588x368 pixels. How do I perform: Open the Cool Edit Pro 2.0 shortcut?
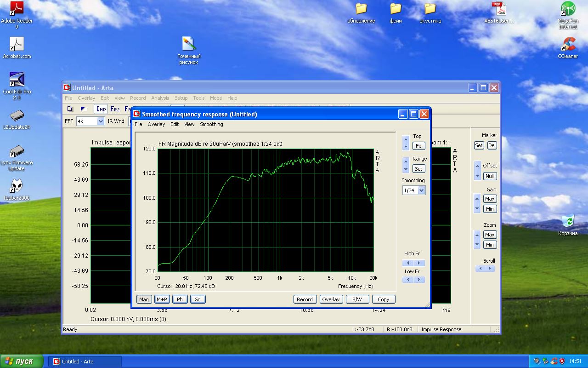click(17, 86)
